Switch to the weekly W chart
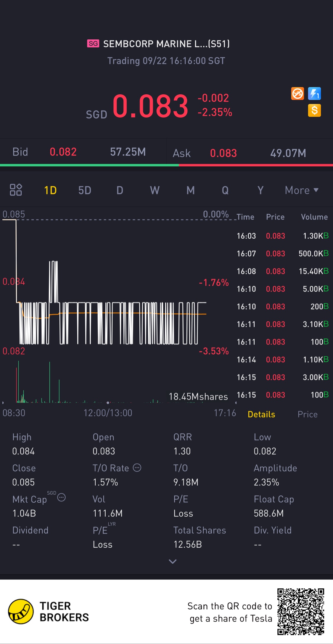This screenshot has height=644, width=333. tap(155, 190)
